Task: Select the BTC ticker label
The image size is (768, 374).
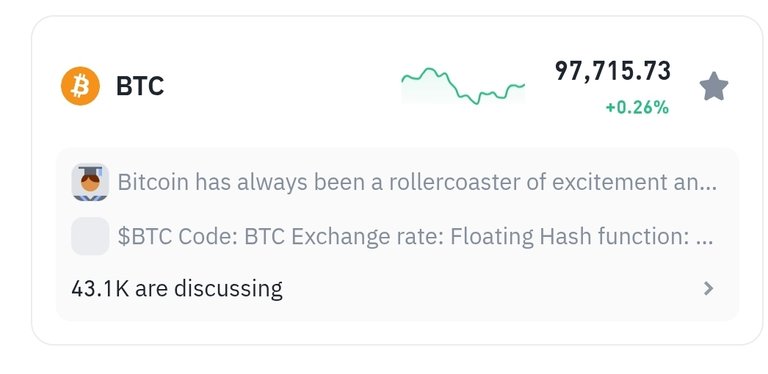Action: [140, 86]
